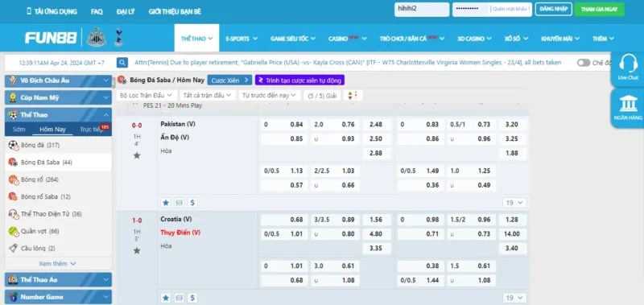The height and width of the screenshot is (305, 644).
Task: Toggle the Chế độ switch
Action: click(x=583, y=63)
